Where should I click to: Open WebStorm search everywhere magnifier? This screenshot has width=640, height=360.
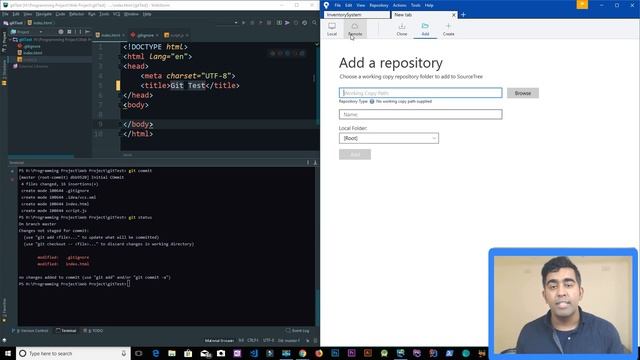click(314, 23)
